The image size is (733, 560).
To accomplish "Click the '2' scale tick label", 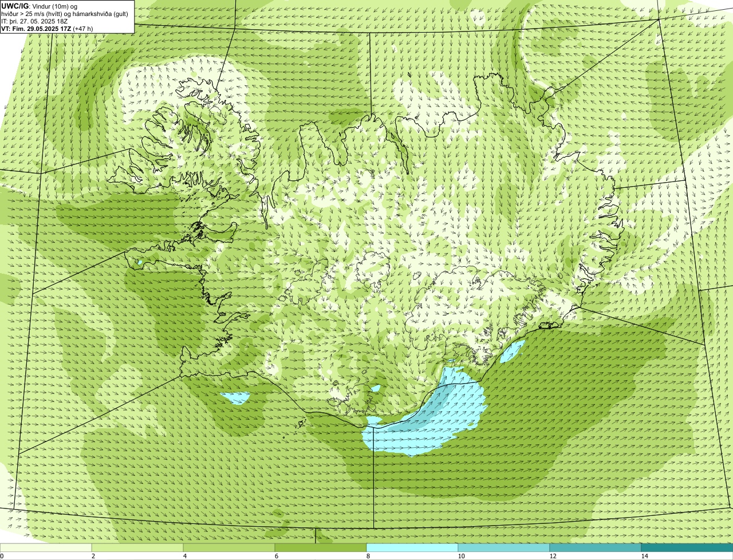I will click(x=93, y=556).
